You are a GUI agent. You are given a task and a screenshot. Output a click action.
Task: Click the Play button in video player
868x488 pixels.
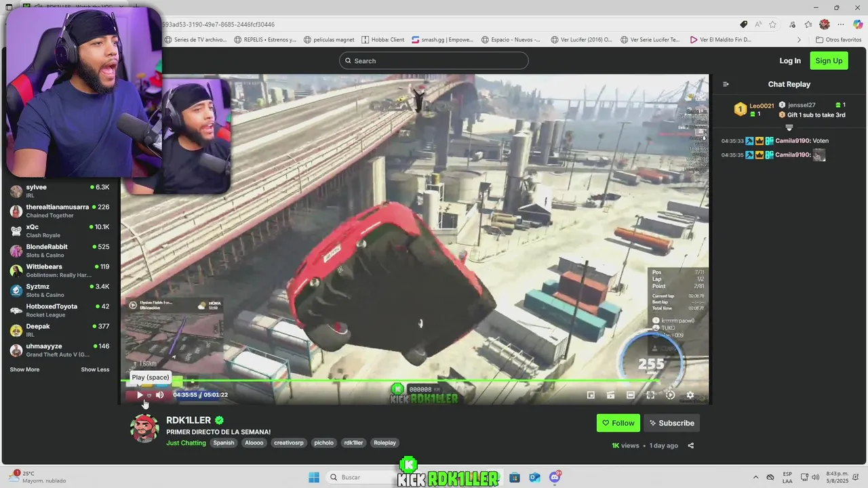coord(140,395)
